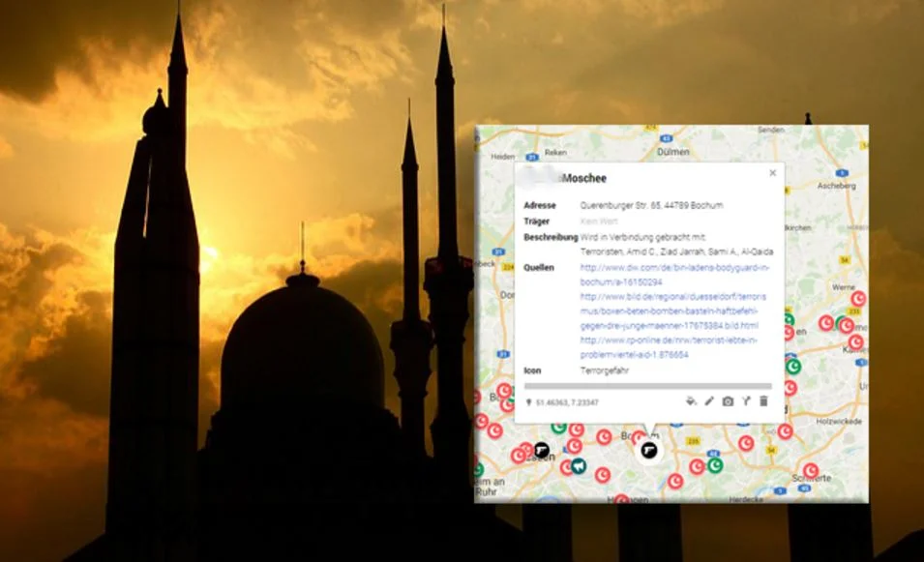
Task: Click the 'Terrorgefahr' icon value
Action: (x=604, y=370)
